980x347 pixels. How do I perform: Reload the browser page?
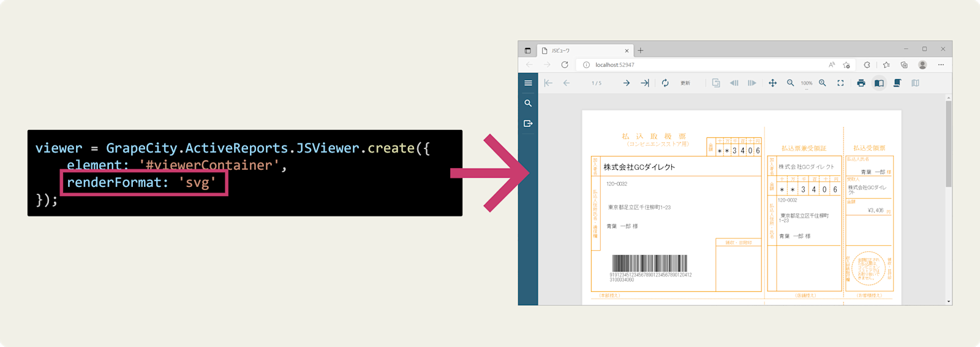(x=565, y=65)
